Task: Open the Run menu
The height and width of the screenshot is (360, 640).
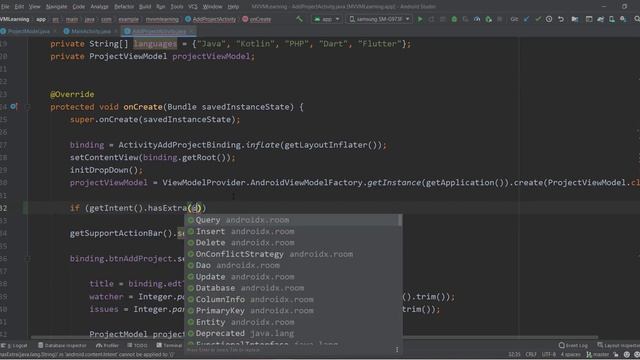Action: [161, 7]
